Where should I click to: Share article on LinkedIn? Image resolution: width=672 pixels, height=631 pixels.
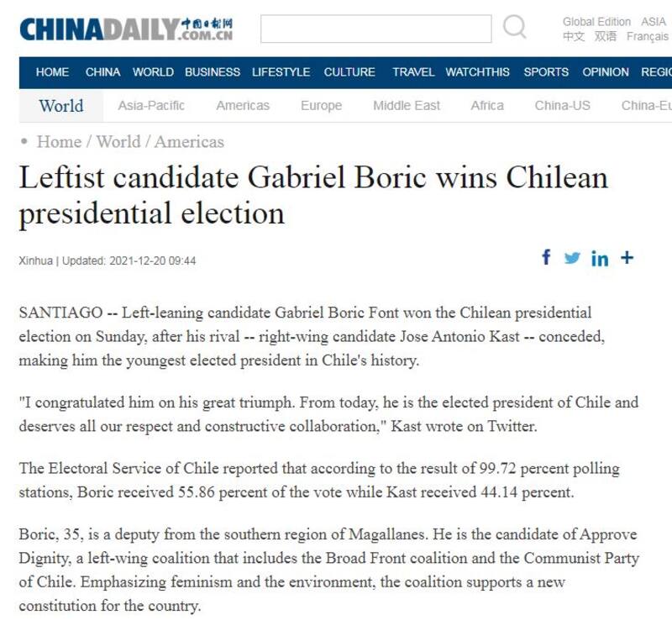599,259
